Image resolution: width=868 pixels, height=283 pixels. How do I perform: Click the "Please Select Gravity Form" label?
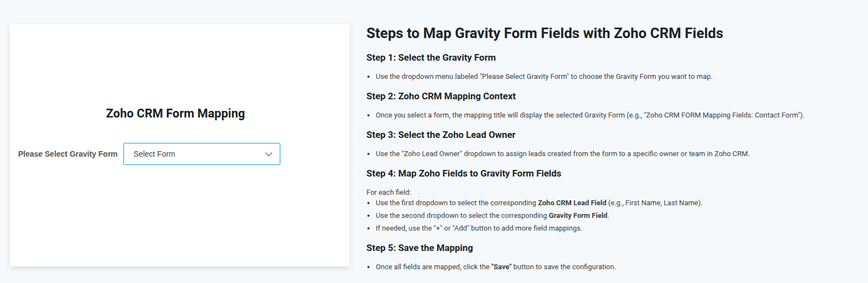(68, 154)
